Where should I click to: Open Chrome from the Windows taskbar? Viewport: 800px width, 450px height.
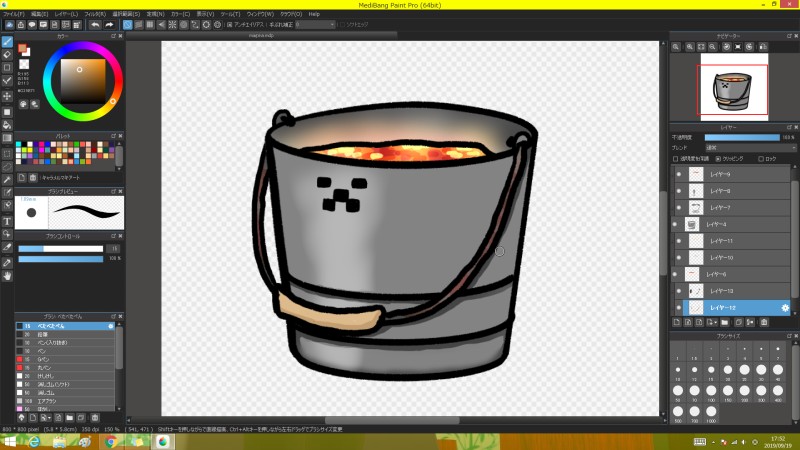pos(110,442)
